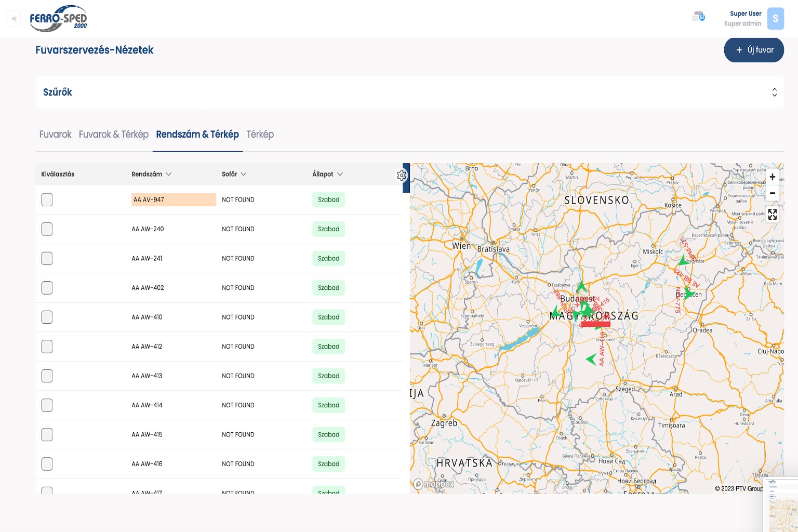Select the checkbox for AA AV-947

[x=47, y=199]
